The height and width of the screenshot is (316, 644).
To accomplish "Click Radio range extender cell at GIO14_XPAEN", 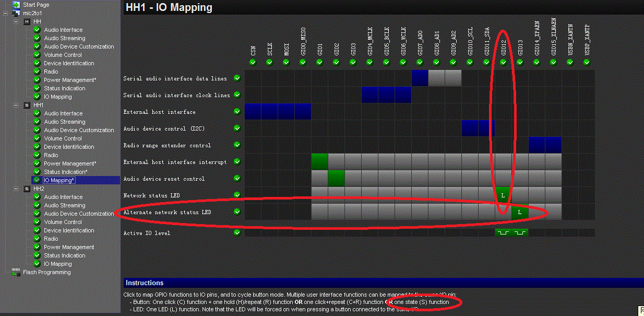I will (536, 145).
